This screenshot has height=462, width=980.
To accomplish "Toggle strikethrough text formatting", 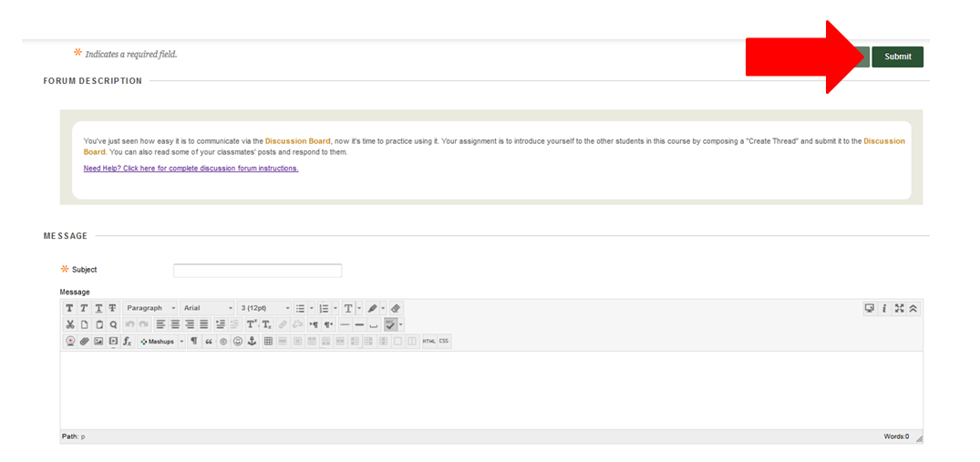I will coord(112,308).
